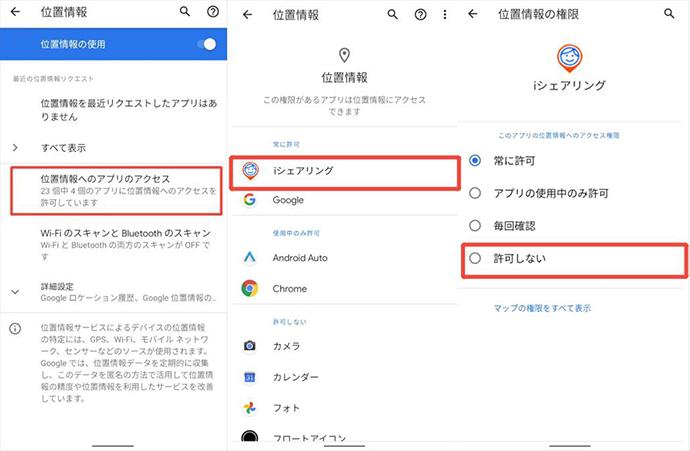The width and height of the screenshot is (690, 451).
Task: Open the カメラ app icon
Action: pos(250,346)
